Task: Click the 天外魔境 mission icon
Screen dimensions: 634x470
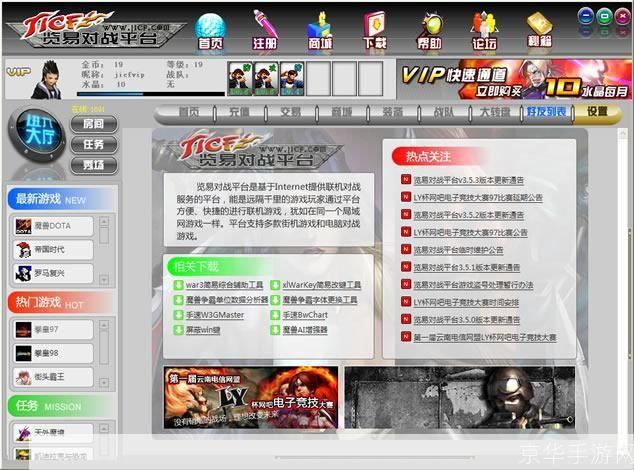Action: tap(23, 432)
